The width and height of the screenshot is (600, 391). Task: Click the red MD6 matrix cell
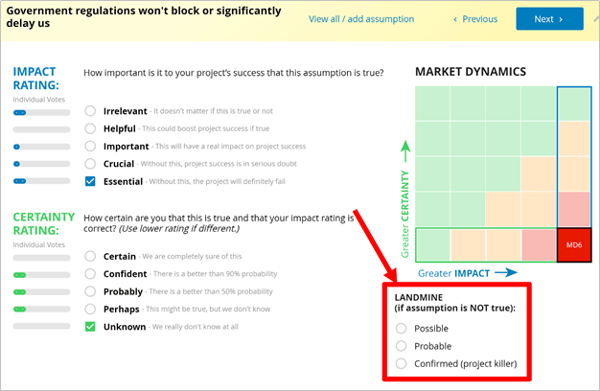[574, 245]
